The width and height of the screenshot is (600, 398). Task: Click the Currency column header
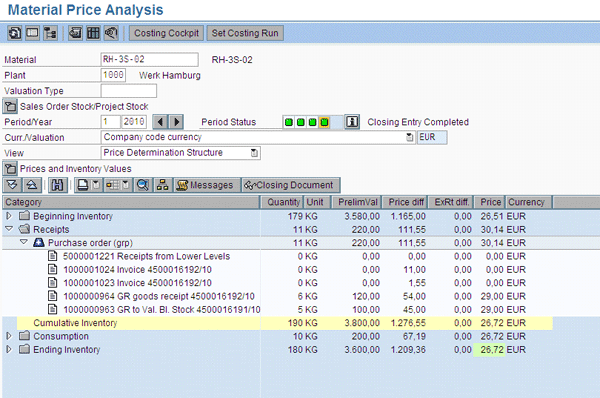pyautogui.click(x=529, y=202)
